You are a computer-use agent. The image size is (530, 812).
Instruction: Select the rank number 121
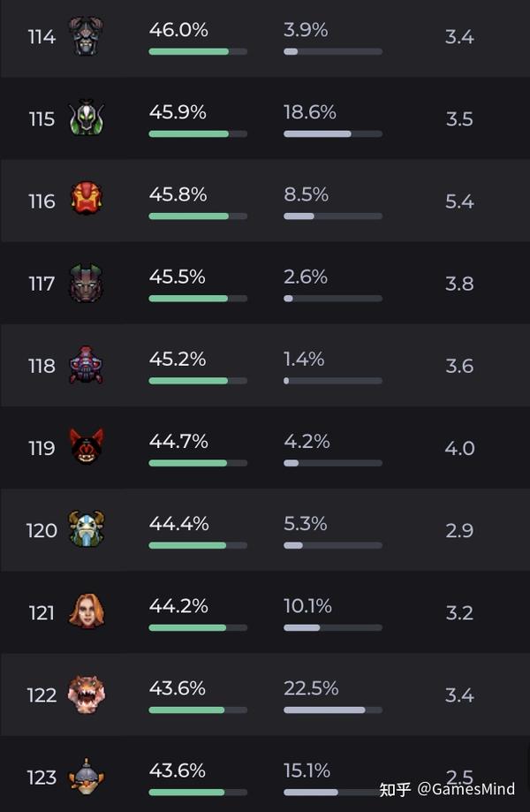(42, 612)
